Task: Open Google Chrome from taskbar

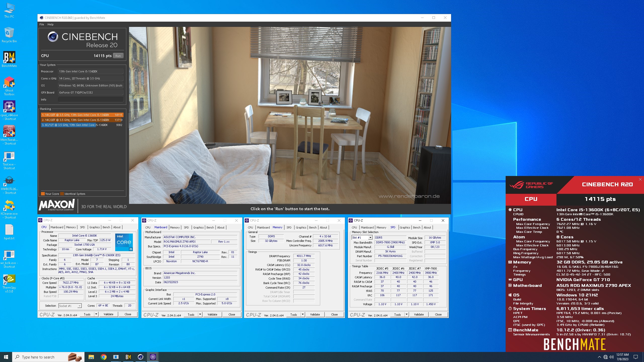Action: [x=103, y=357]
